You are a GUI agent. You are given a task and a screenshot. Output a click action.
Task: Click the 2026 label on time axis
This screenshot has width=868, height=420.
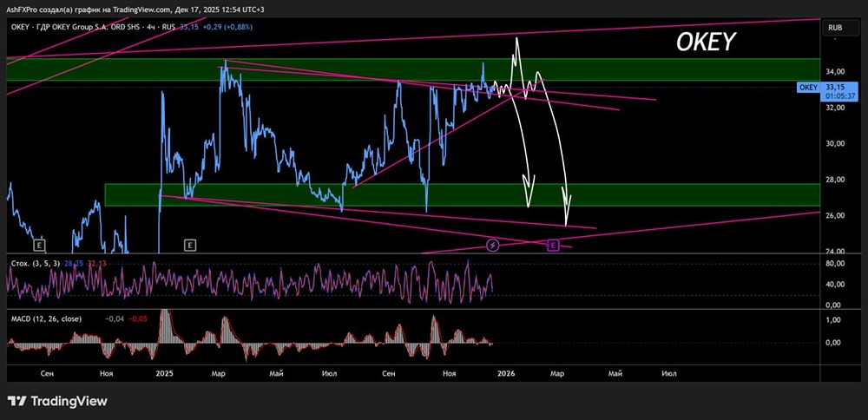[x=506, y=373]
